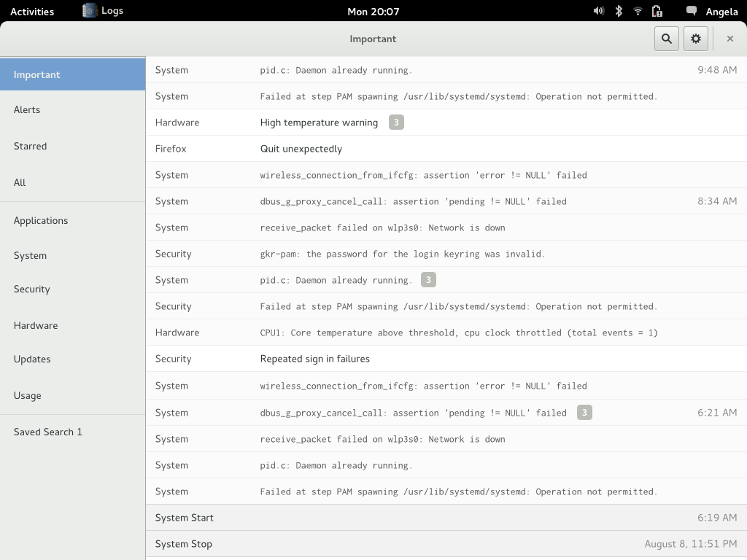Click the August 8, 11:51 PM timestamp
747x560 pixels.
691,544
